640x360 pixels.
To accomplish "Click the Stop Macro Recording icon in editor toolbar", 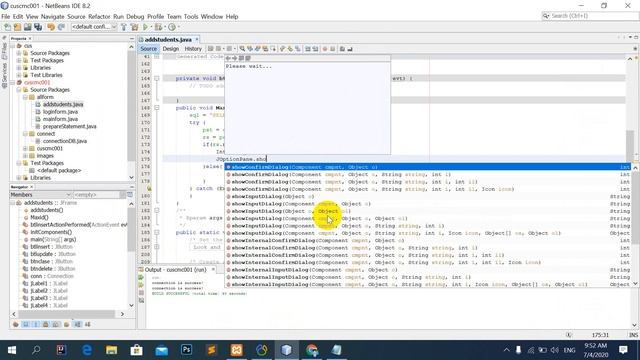I will (333, 49).
